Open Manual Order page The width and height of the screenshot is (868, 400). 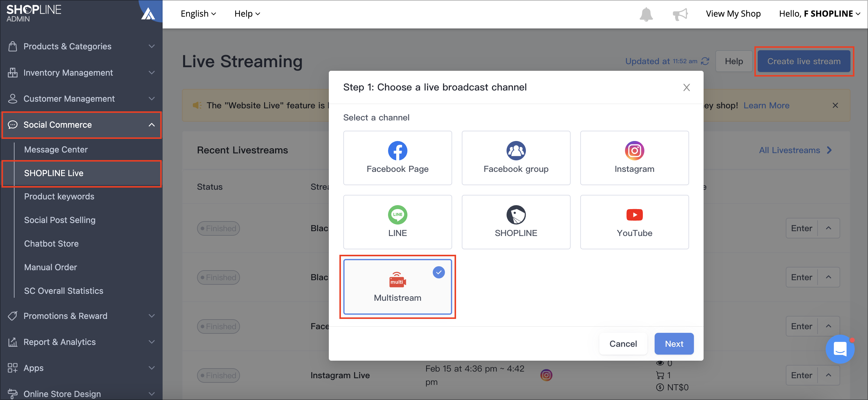[x=50, y=267]
